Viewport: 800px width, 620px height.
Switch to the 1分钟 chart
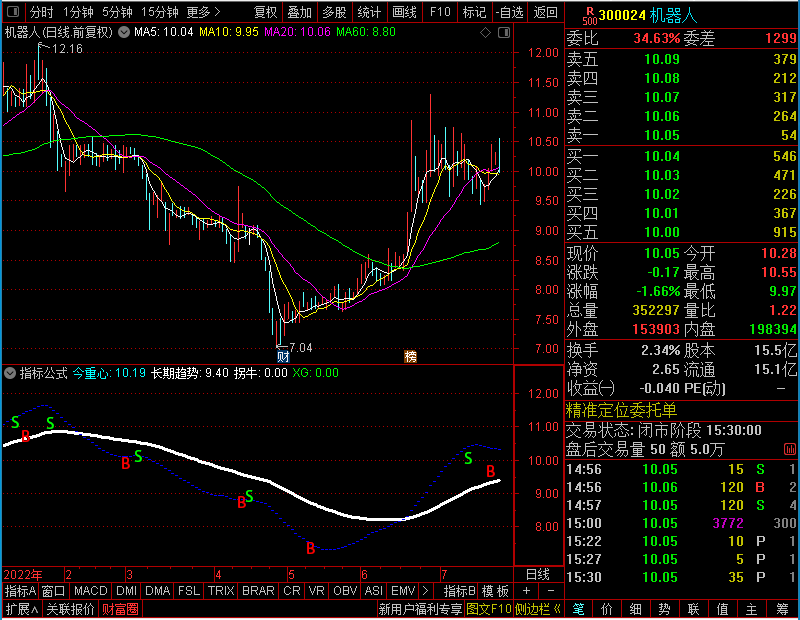[x=78, y=11]
